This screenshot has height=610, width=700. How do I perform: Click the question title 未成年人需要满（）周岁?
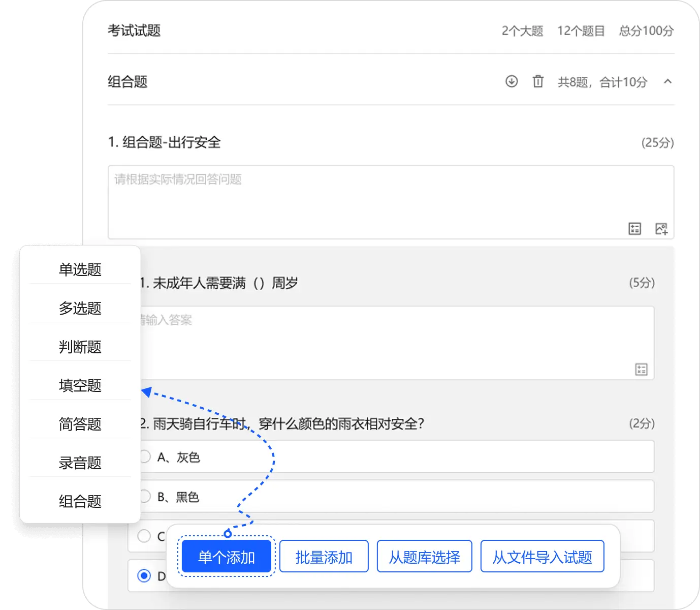point(225,283)
